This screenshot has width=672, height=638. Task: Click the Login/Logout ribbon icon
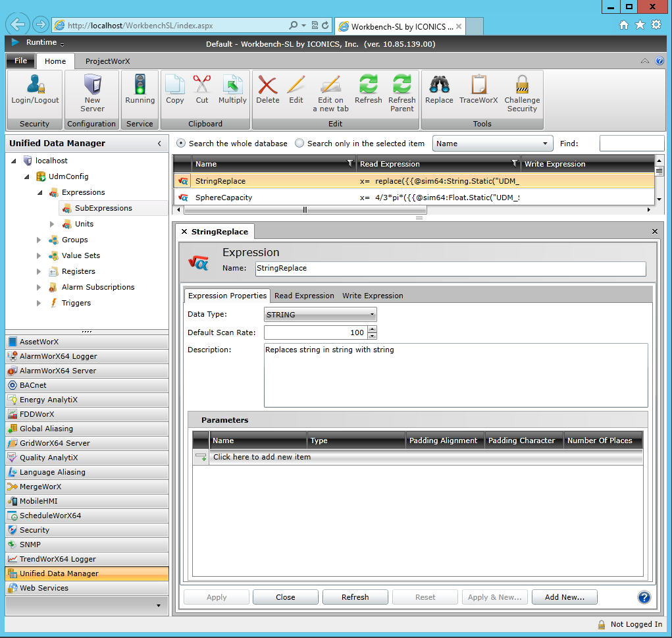pyautogui.click(x=35, y=86)
